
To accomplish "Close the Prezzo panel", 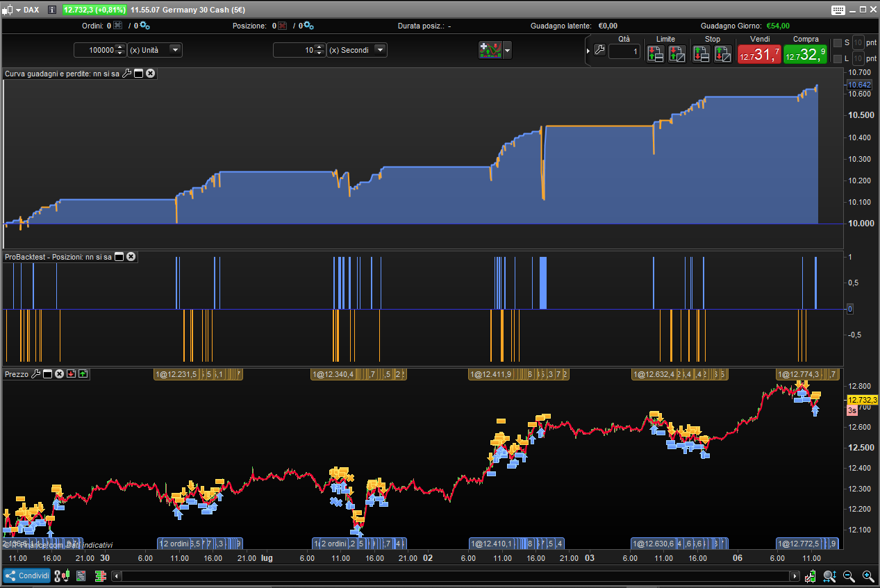I will pyautogui.click(x=60, y=374).
